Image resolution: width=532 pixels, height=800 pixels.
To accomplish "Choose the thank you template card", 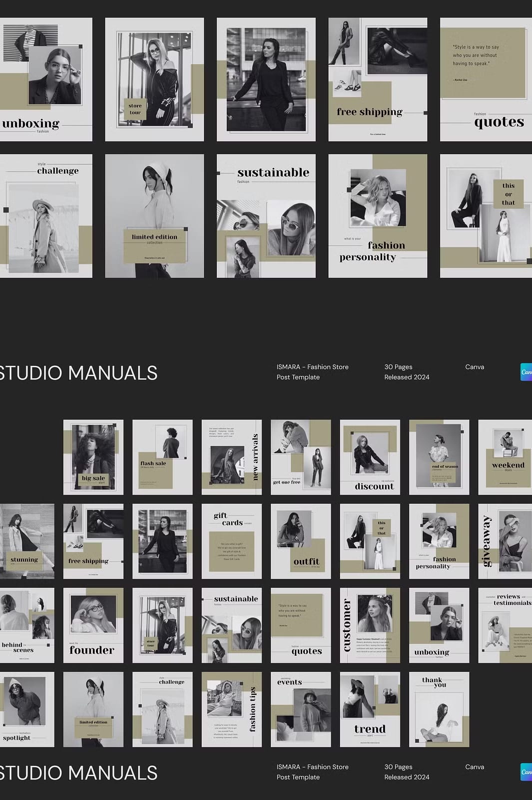I will click(x=439, y=709).
